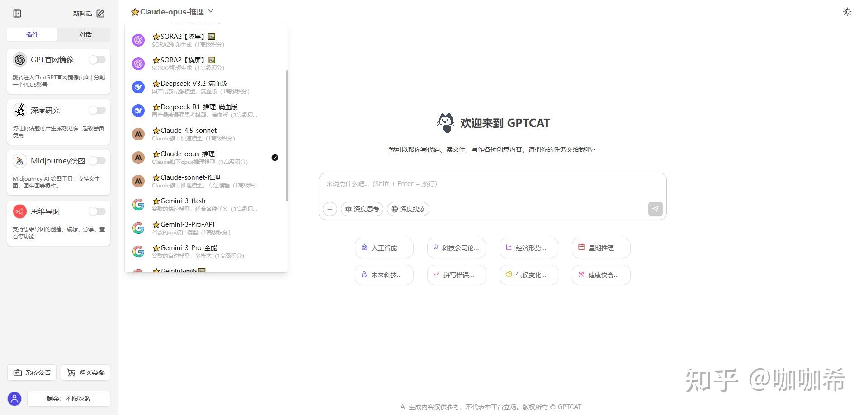Click the SORA2【竖屏】 purple model icon
The width and height of the screenshot is (868, 415).
[138, 40]
